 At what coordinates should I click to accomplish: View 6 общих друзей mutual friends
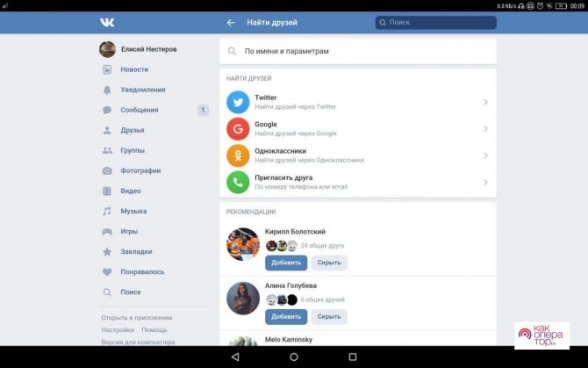[322, 299]
